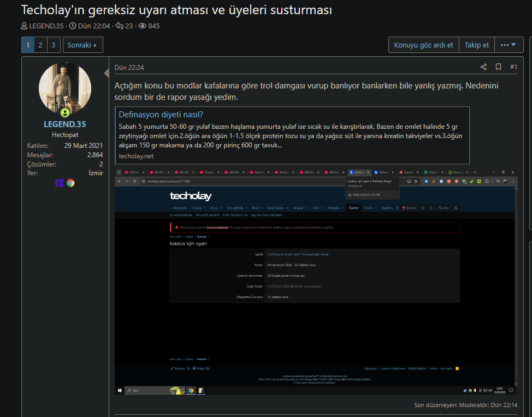Image resolution: width=532 pixels, height=417 pixels.
Task: Open the three-dots more options dropdown
Action: (509, 45)
